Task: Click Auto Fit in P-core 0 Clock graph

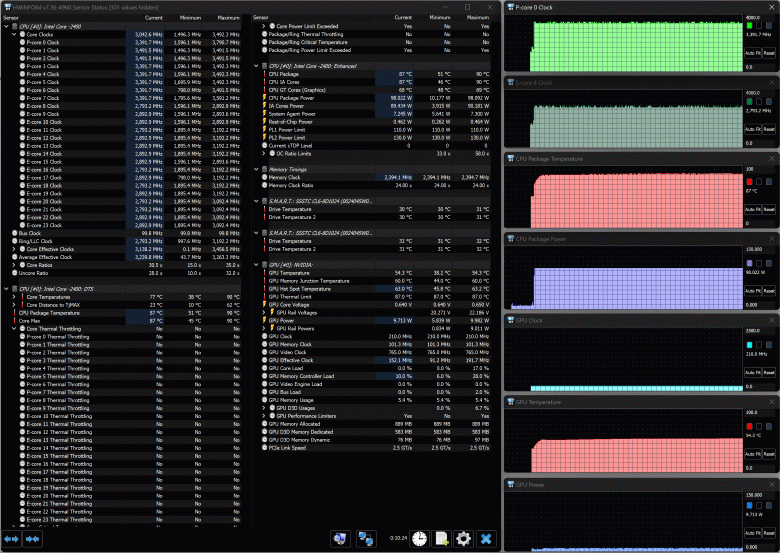Action: click(x=753, y=53)
